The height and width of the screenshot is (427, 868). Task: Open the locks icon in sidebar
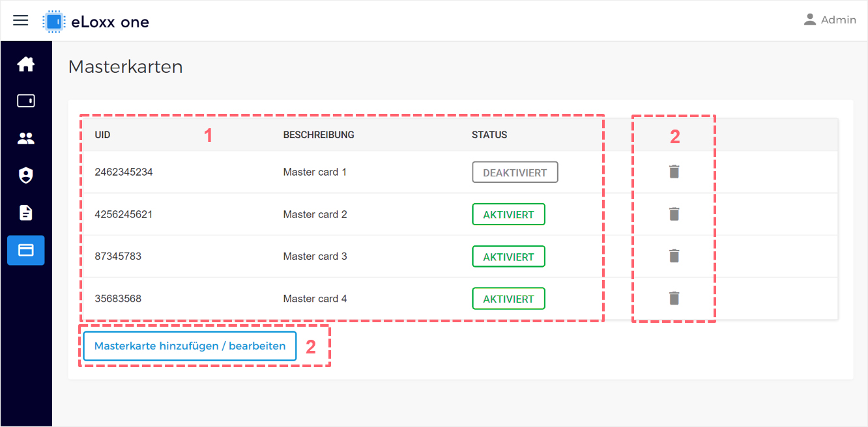pos(26,101)
